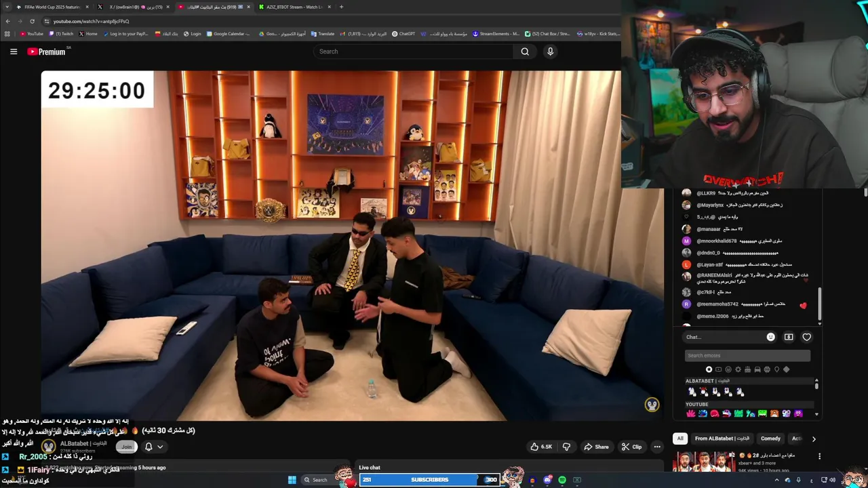Run the search with the magnifier button

[x=525, y=52]
